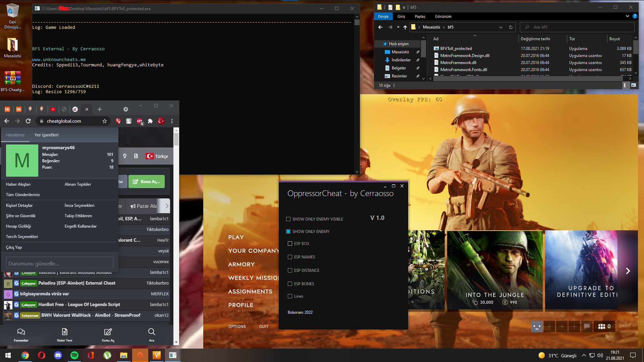Uncheck SHOW ONLY ENEMY option
The height and width of the screenshot is (362, 644).
coord(288,231)
